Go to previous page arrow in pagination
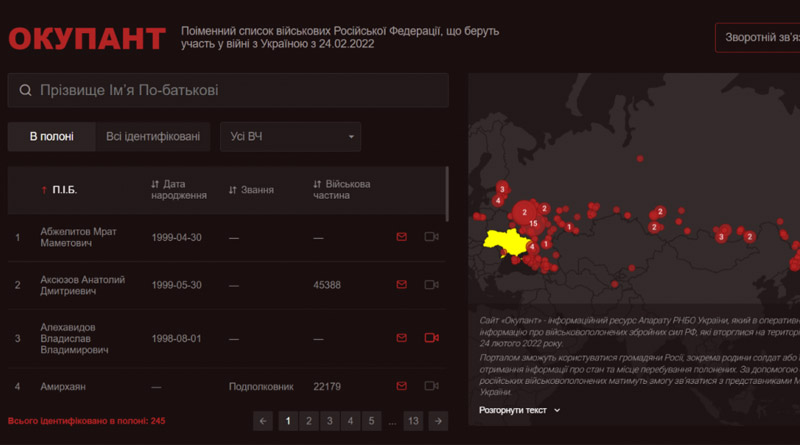The width and height of the screenshot is (800, 445). 264,421
